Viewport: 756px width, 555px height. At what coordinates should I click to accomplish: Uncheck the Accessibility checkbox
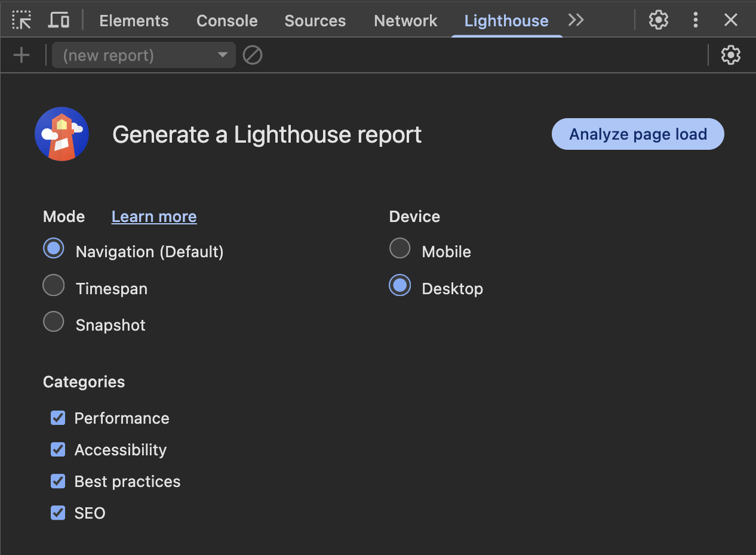[58, 449]
